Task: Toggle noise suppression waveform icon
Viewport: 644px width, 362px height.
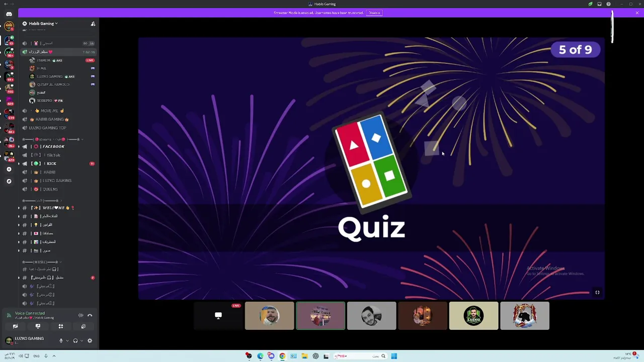Action: click(x=80, y=315)
